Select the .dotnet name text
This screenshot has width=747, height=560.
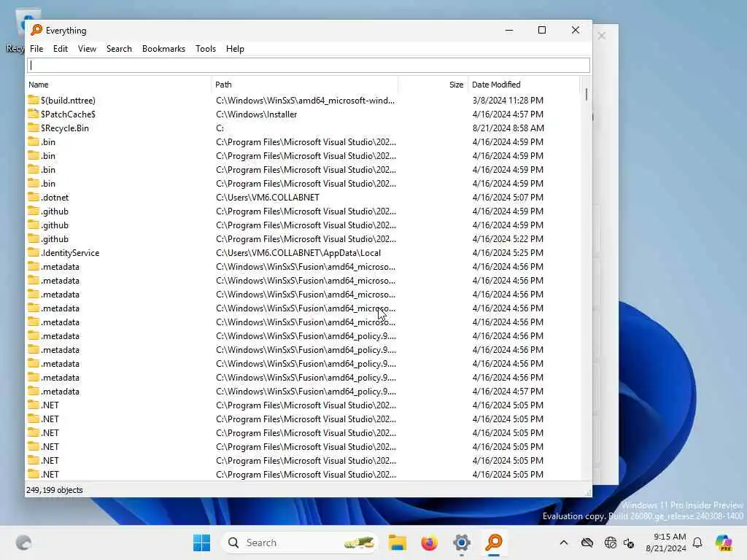pyautogui.click(x=55, y=197)
